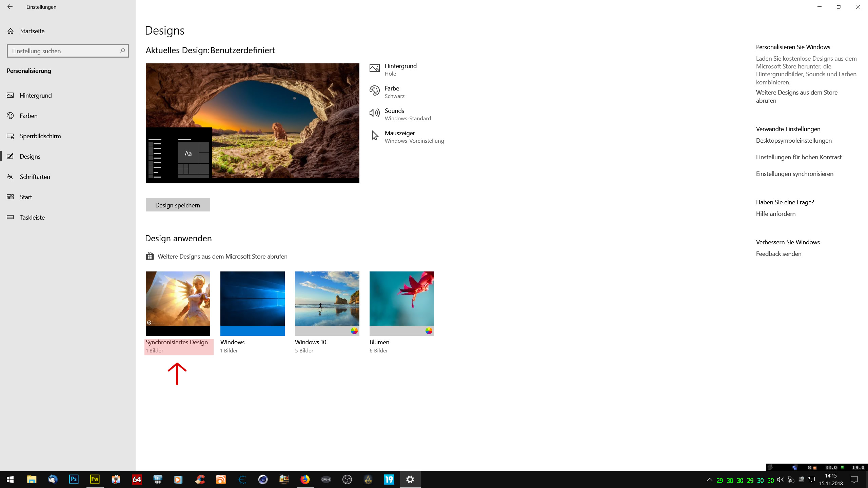Open Startseite home icon
The width and height of the screenshot is (868, 488).
(11, 31)
